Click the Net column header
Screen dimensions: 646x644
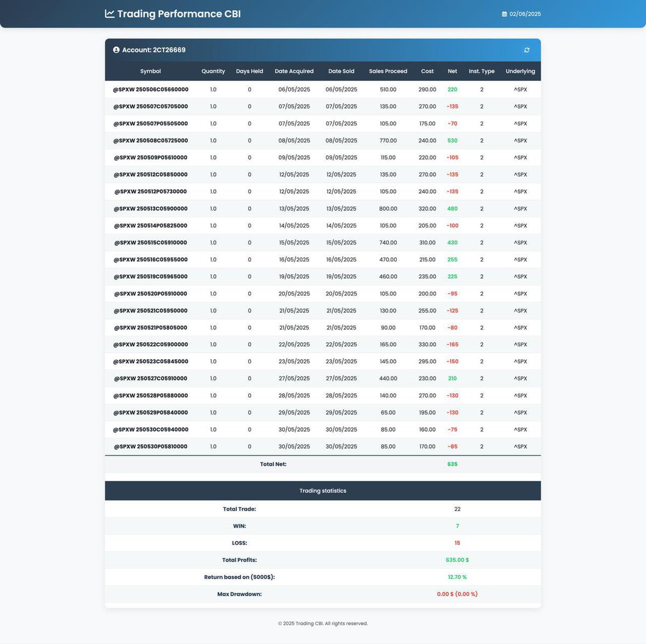(x=452, y=71)
